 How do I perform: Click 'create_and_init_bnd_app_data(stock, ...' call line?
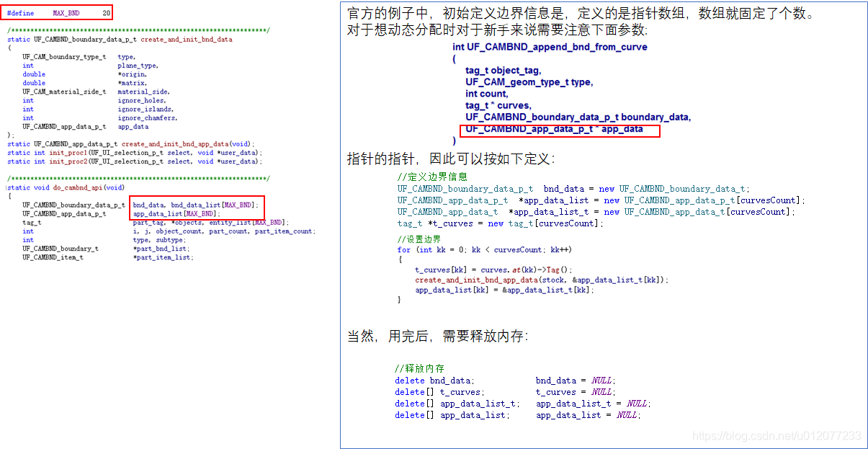(x=542, y=280)
